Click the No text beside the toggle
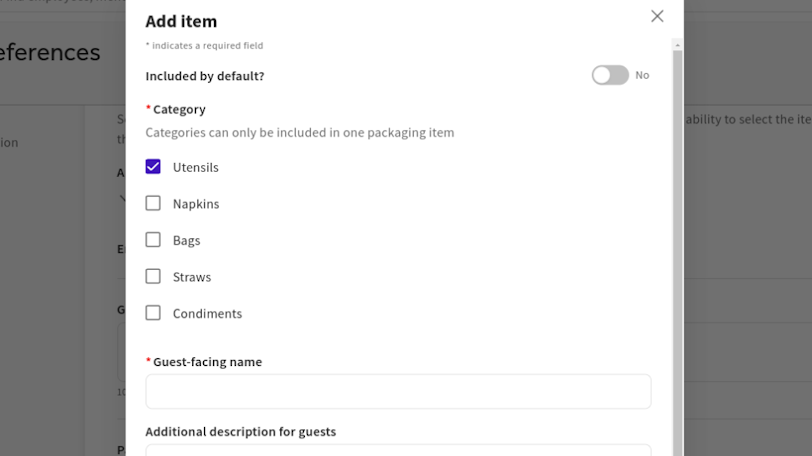 642,75
